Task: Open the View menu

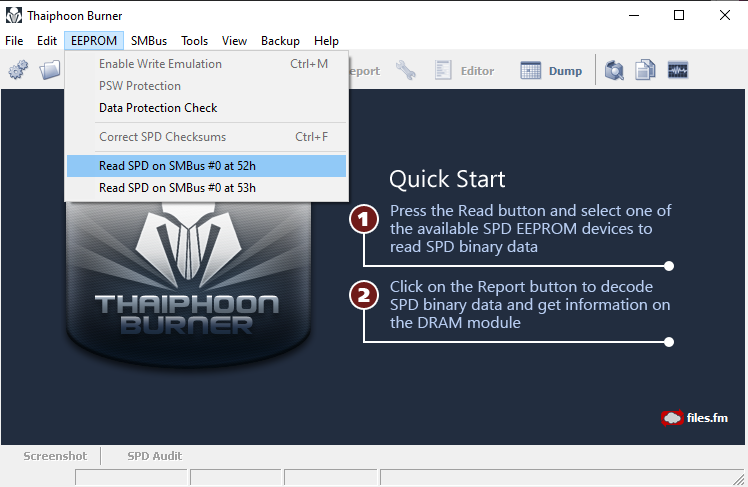Action: (x=234, y=41)
